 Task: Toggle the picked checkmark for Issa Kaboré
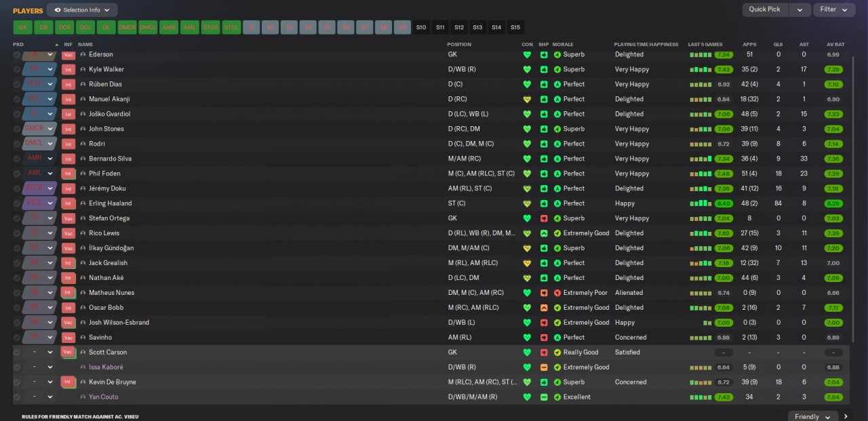coord(17,367)
